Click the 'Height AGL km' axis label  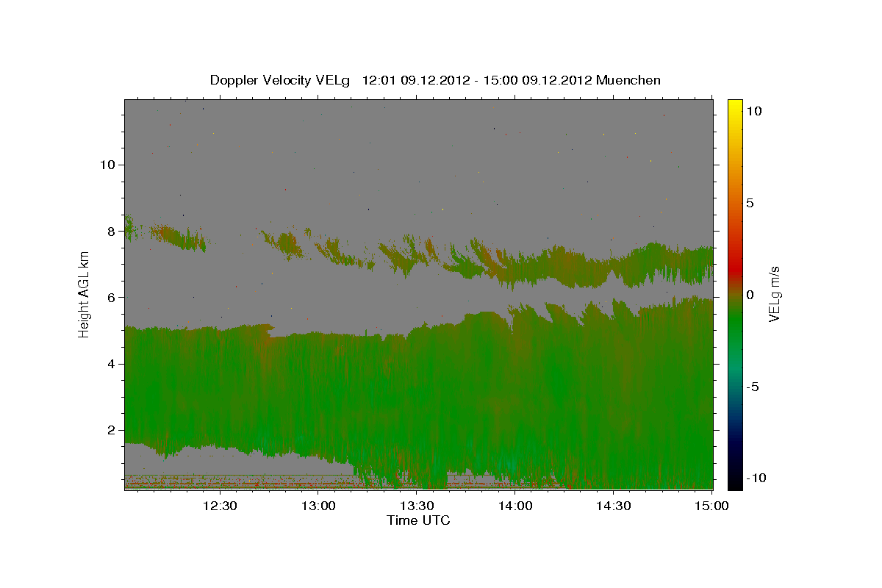[x=85, y=294]
